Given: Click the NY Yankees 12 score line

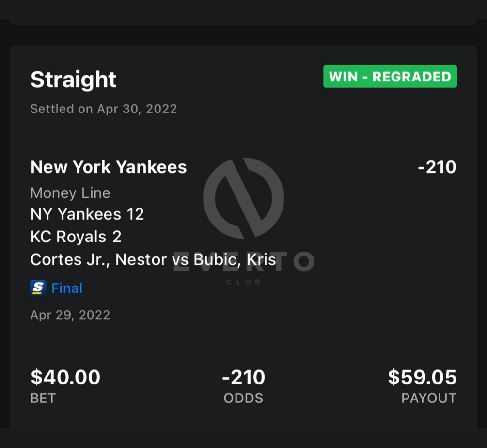Looking at the screenshot, I should (x=87, y=214).
